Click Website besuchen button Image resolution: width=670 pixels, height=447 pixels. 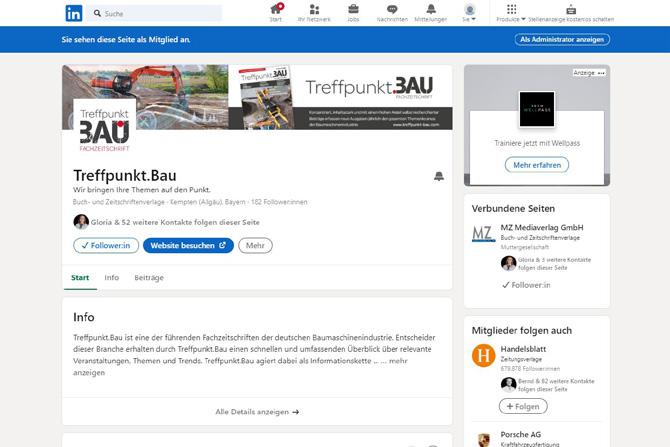pos(188,245)
